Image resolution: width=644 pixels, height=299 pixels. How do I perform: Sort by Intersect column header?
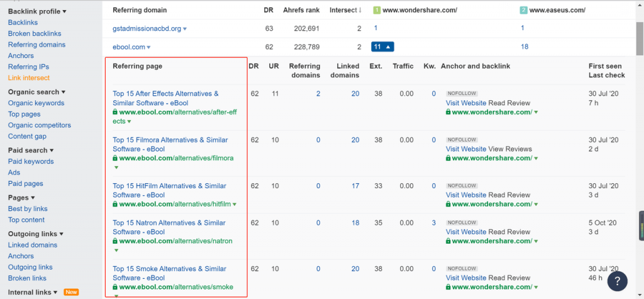345,10
